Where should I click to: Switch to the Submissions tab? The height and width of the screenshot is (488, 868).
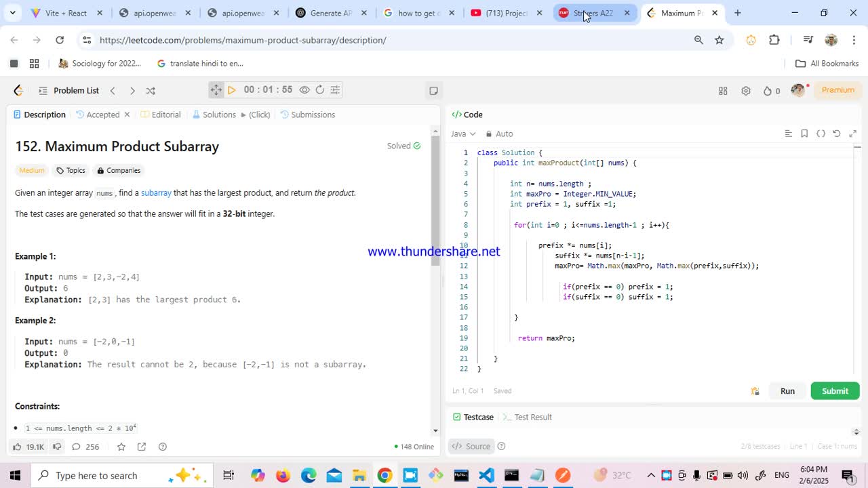(x=307, y=115)
